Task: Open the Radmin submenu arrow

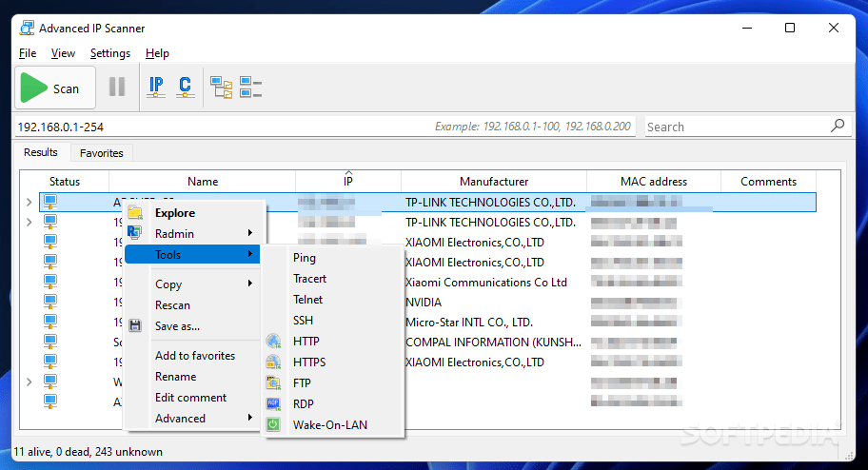Action: click(250, 233)
